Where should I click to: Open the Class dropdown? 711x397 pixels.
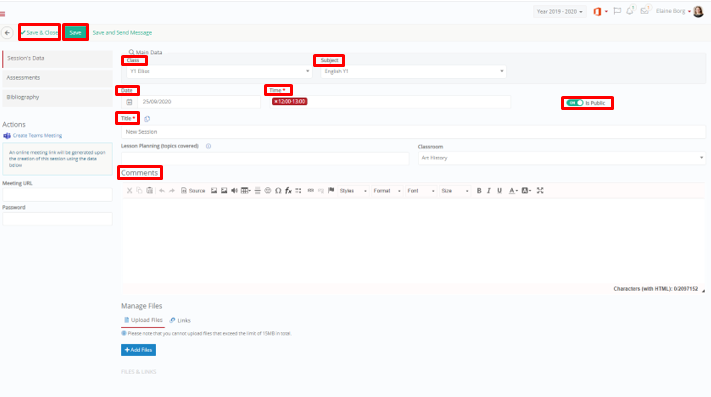(219, 71)
